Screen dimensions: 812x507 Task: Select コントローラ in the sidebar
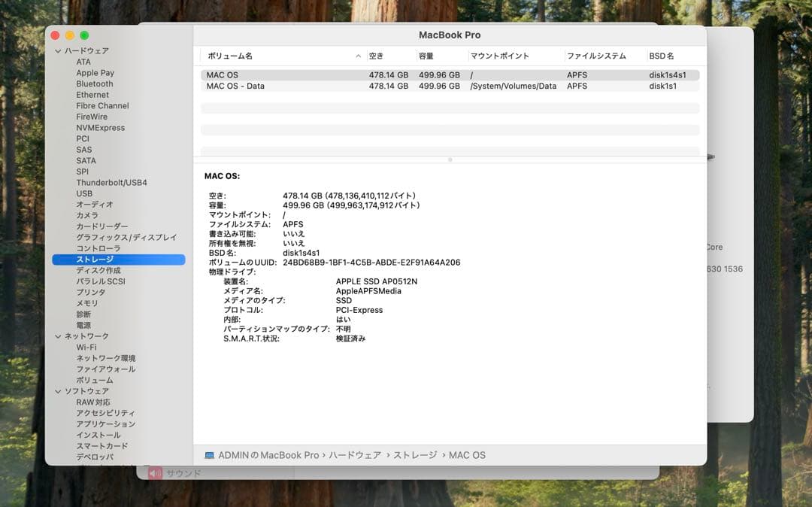click(x=98, y=248)
